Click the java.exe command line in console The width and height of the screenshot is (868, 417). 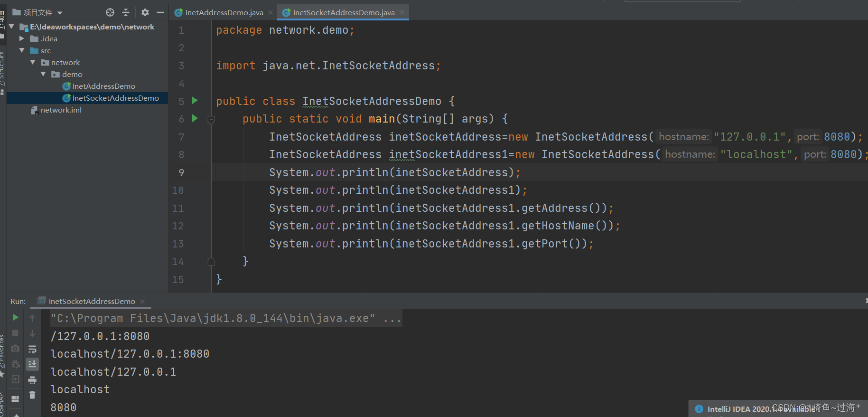[226, 318]
